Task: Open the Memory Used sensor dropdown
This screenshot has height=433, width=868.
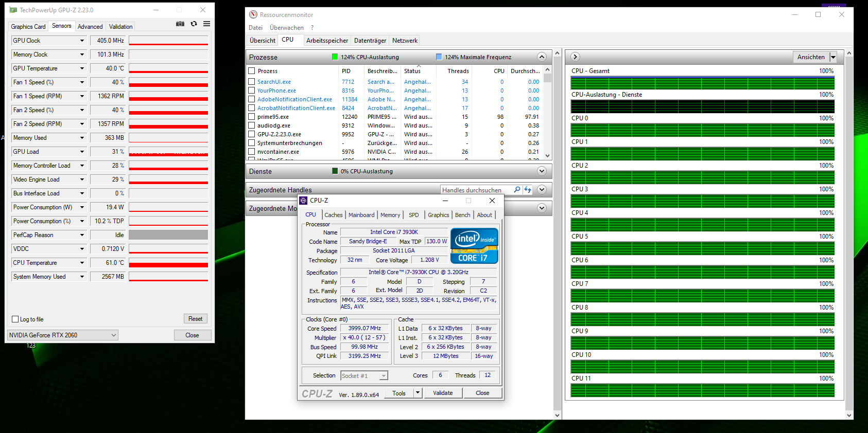Action: (82, 138)
